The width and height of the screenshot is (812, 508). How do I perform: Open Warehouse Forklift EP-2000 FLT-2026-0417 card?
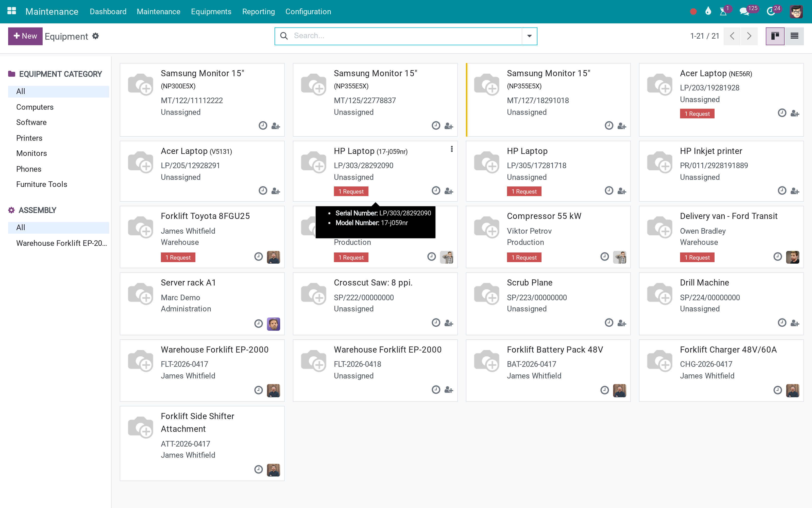(x=202, y=370)
